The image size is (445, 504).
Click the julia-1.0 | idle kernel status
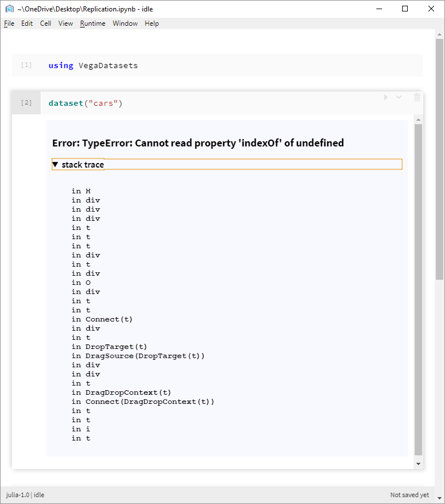(25, 495)
